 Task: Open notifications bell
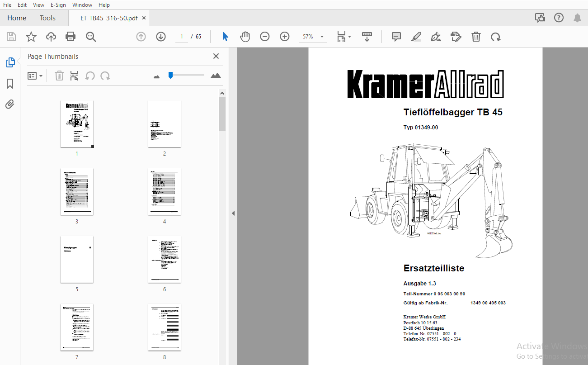pos(577,18)
